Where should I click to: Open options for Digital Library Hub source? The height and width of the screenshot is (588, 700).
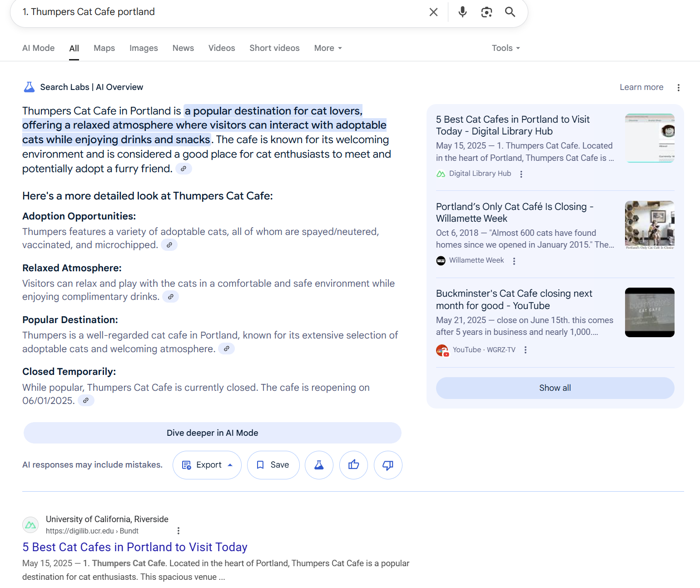pos(521,174)
